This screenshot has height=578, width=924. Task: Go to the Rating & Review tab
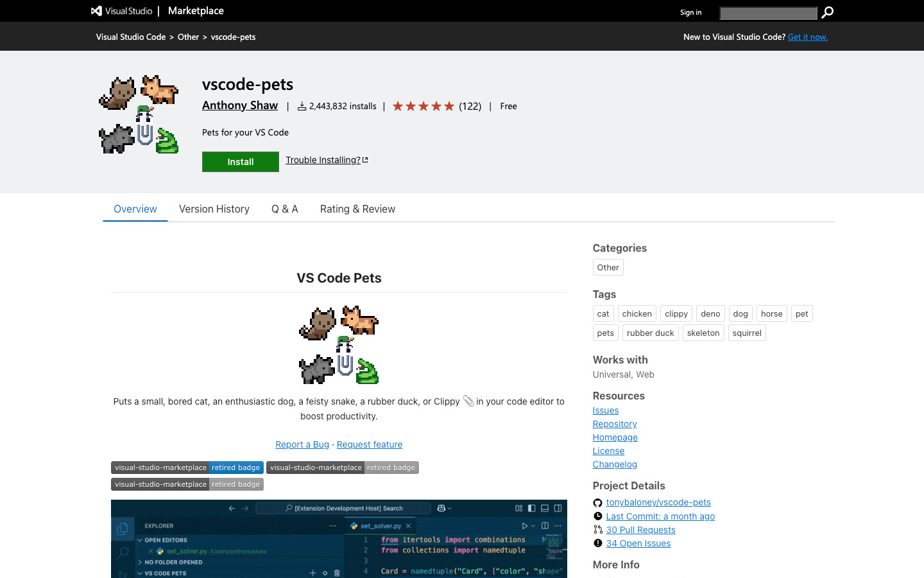357,209
